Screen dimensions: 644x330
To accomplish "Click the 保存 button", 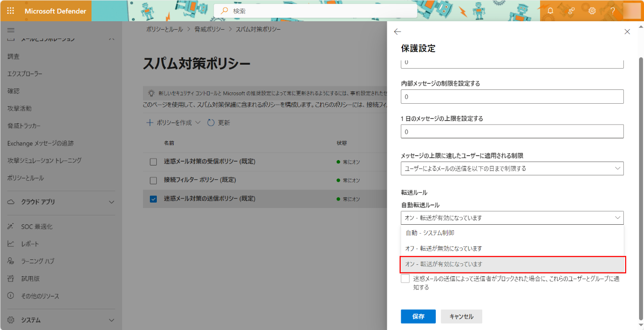I will 418,317.
